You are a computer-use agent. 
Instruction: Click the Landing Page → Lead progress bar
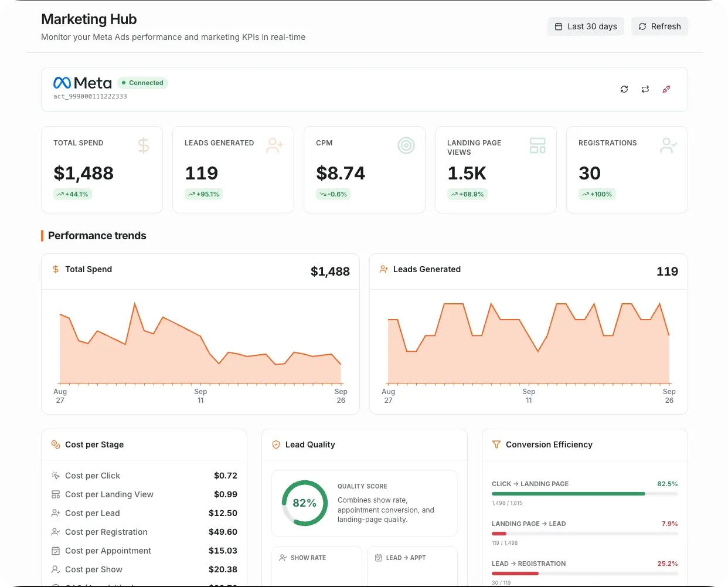pyautogui.click(x=584, y=534)
